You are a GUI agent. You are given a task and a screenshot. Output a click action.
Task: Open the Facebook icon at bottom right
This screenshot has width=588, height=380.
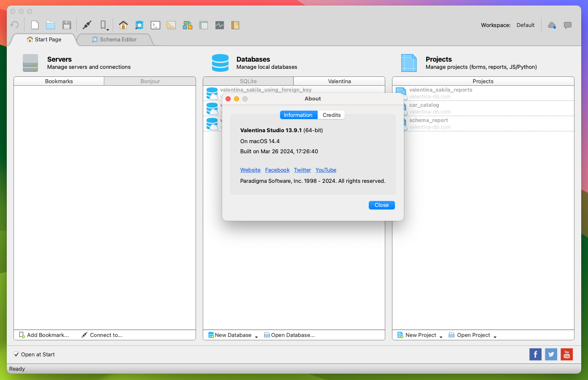(x=535, y=354)
